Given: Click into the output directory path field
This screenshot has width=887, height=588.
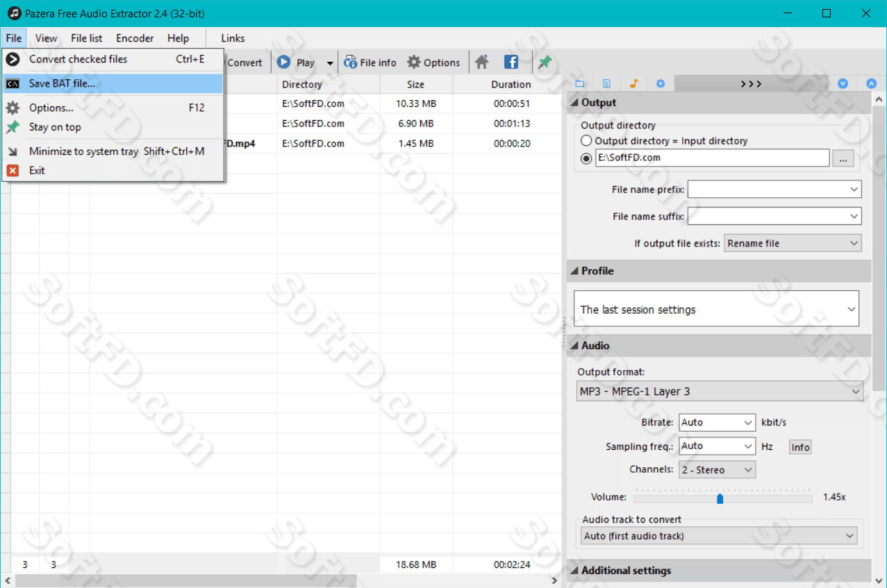Looking at the screenshot, I should tap(712, 158).
